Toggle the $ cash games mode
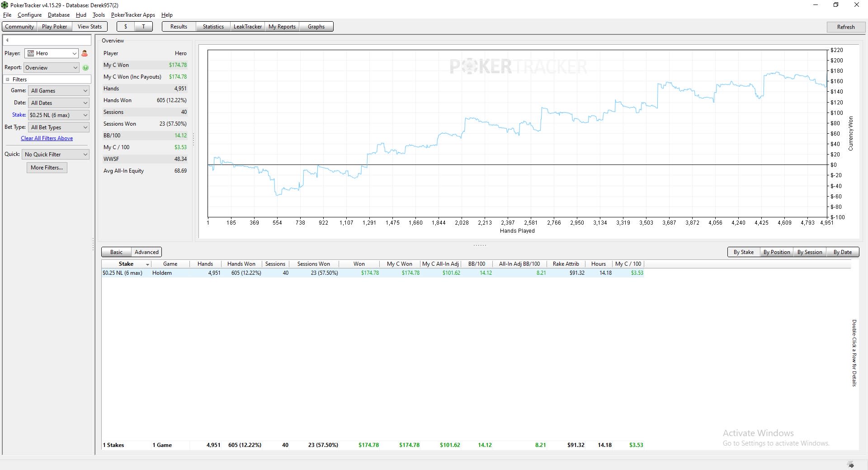 click(x=126, y=27)
